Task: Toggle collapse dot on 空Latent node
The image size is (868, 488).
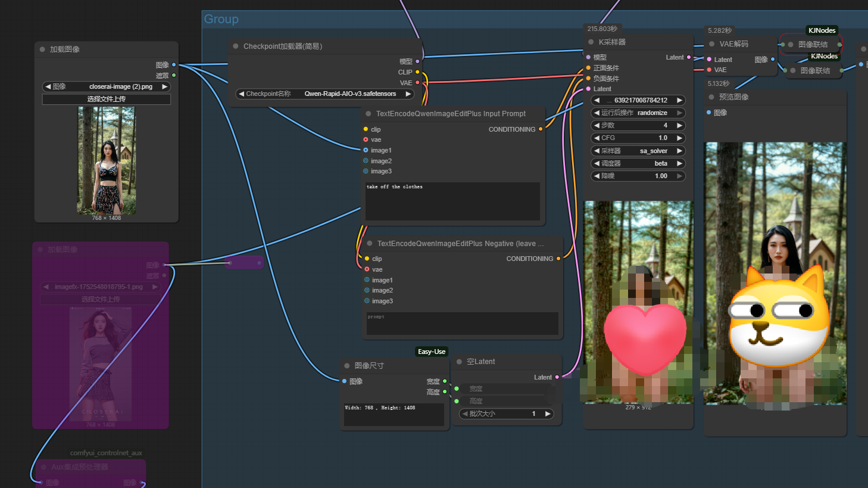Action: click(459, 362)
